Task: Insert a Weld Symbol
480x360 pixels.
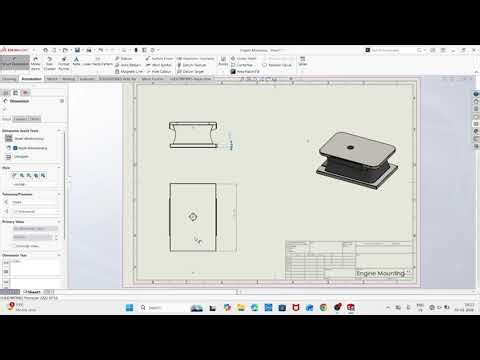Action: click(x=159, y=65)
